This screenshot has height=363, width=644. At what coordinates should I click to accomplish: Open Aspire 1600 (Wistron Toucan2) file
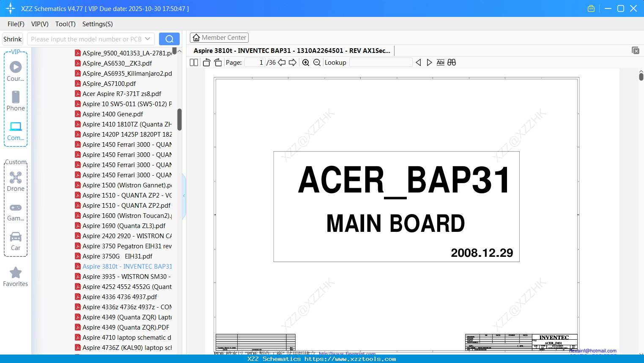123,216
